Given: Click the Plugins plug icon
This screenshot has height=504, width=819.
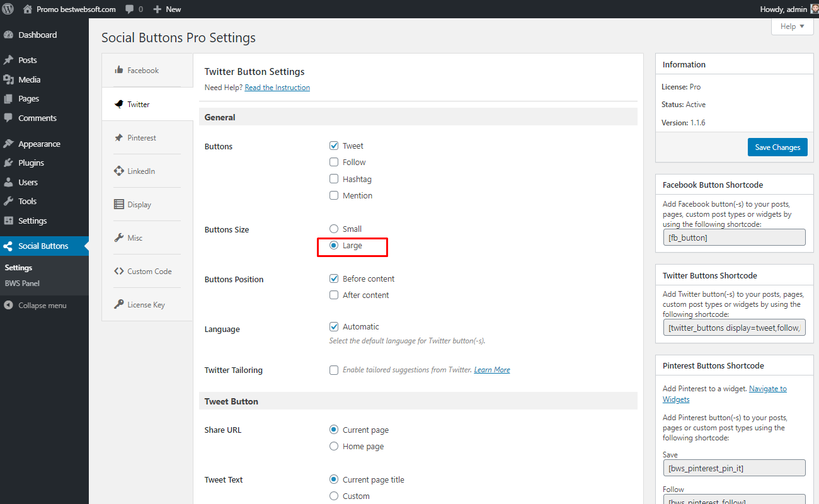Looking at the screenshot, I should 8,163.
